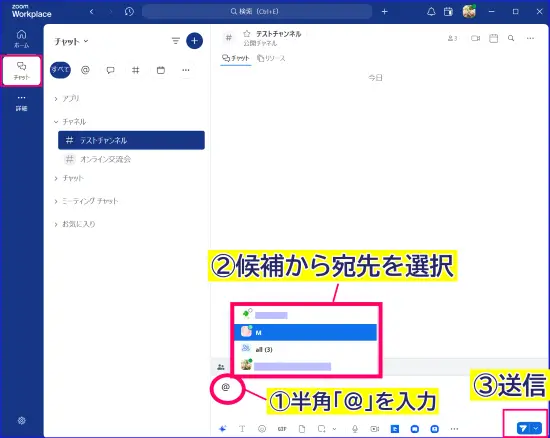
Task: Start a video meeting from channel header
Action: click(x=475, y=38)
